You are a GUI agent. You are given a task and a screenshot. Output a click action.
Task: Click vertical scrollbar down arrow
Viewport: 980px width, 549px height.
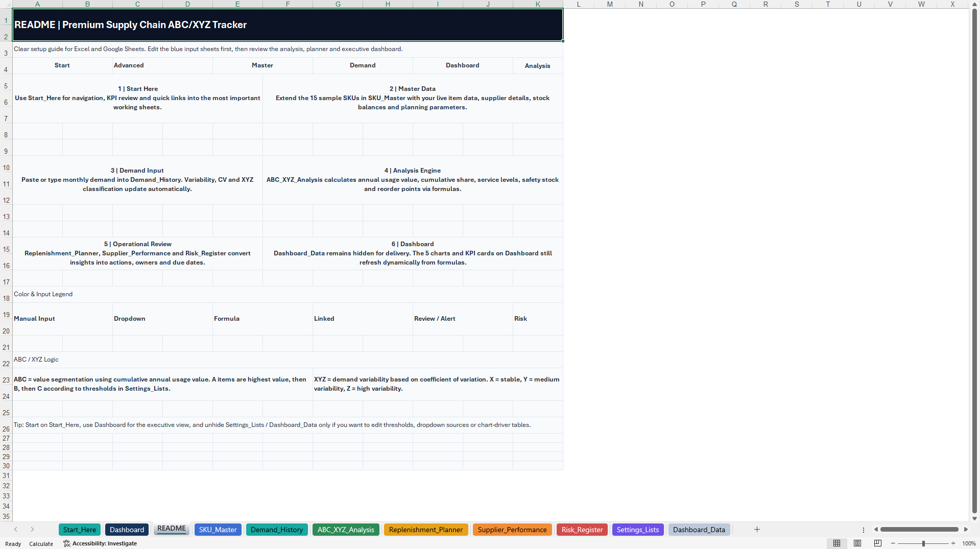[974, 518]
